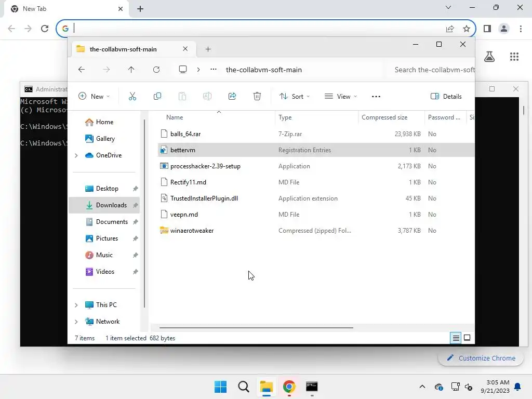This screenshot has width=532, height=399.
Task: Open Gallery in the navigation pane
Action: click(x=104, y=139)
